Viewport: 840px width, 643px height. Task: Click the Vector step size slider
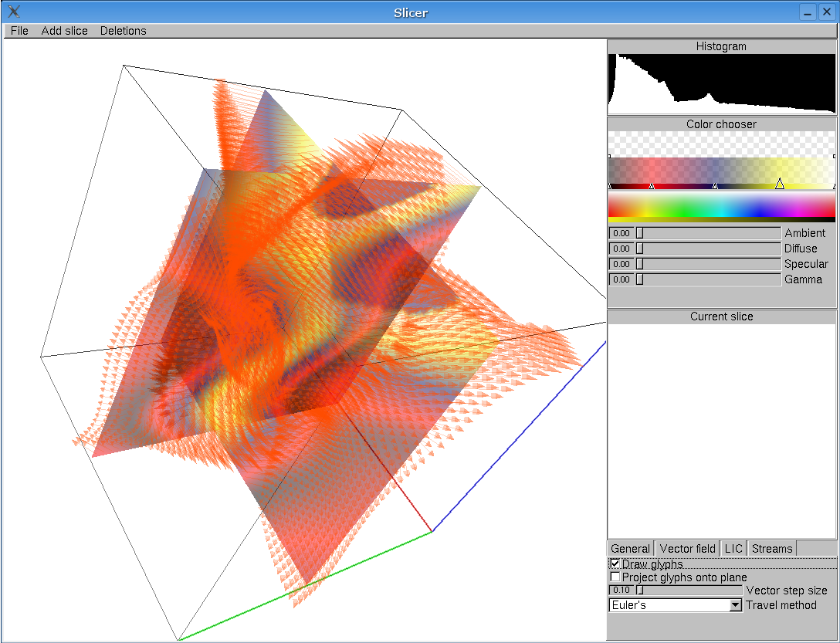tap(639, 590)
